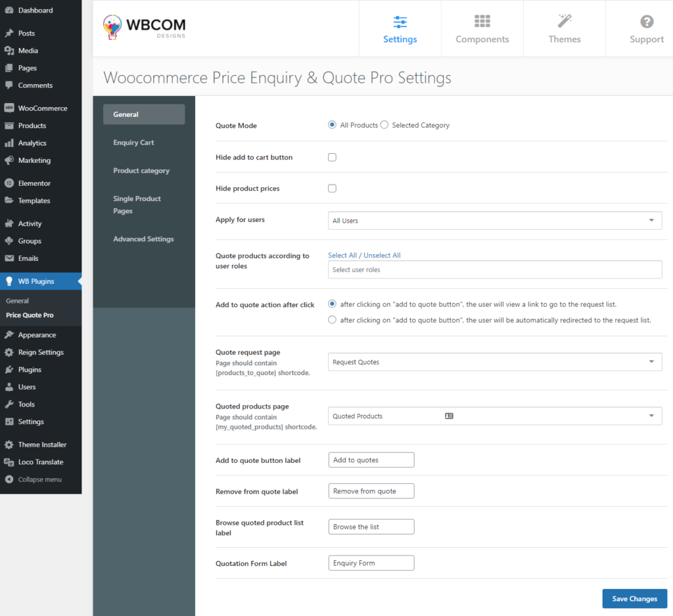Click the Dashboard icon in sidebar
673x616 pixels.
click(9, 11)
